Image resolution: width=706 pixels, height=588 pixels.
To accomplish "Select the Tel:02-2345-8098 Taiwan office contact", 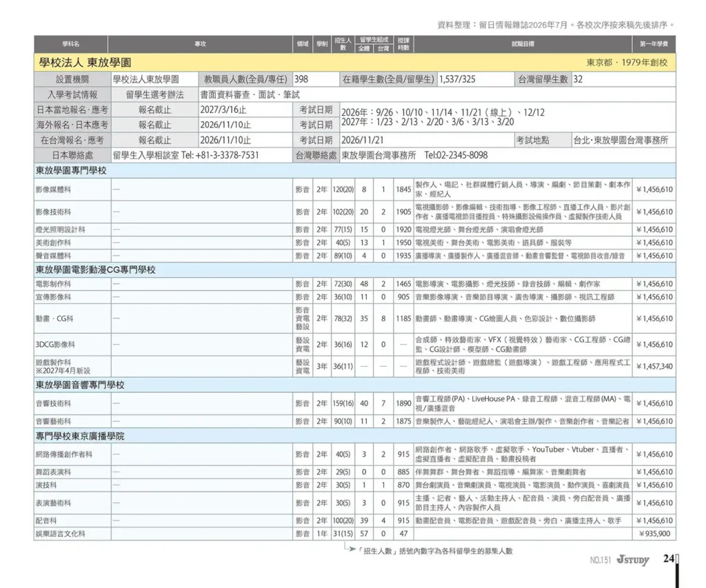I will click(x=456, y=155).
